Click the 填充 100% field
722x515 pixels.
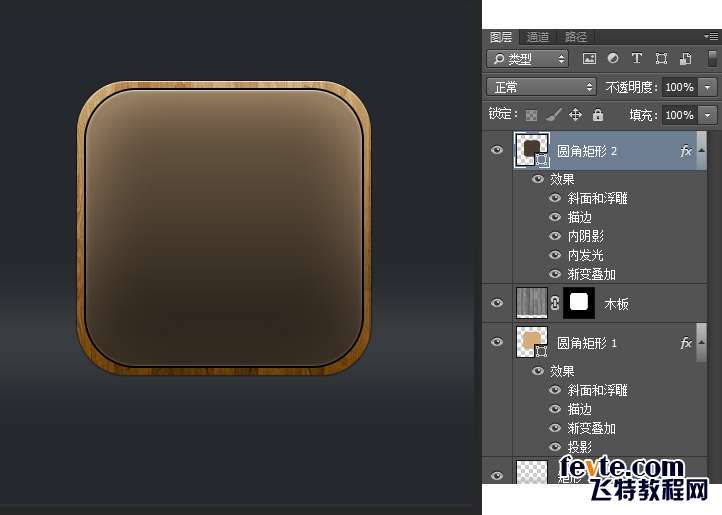(x=680, y=115)
